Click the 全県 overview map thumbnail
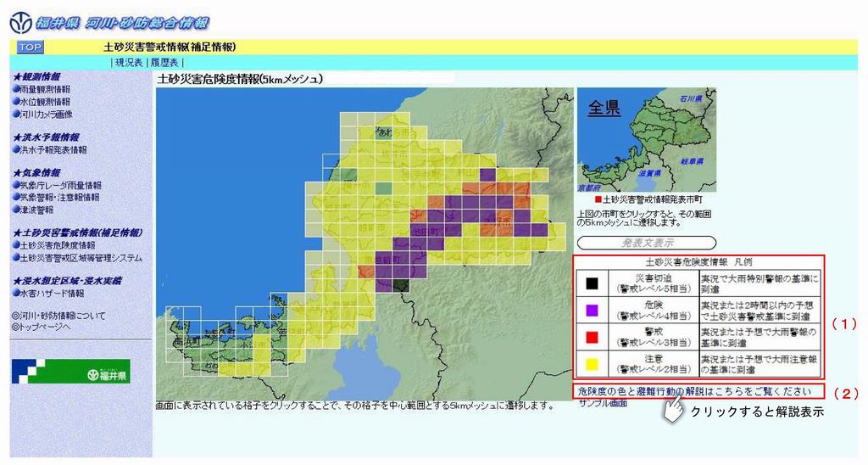Image resolution: width=868 pixels, height=465 pixels. click(647, 140)
